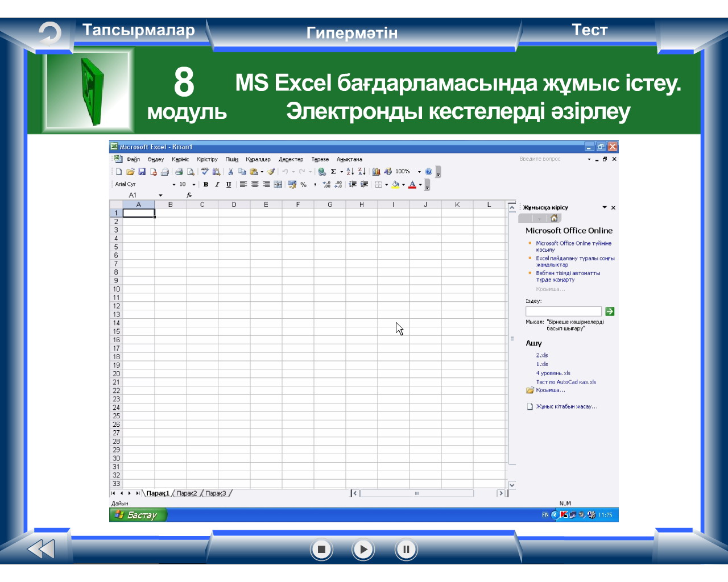Align cell text to the left
This screenshot has height=582, width=728.
243,184
